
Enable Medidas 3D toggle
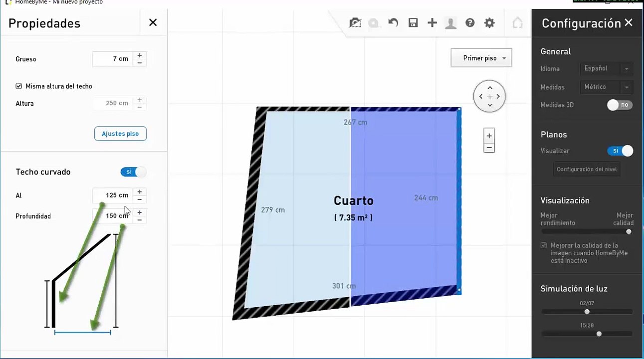point(620,105)
